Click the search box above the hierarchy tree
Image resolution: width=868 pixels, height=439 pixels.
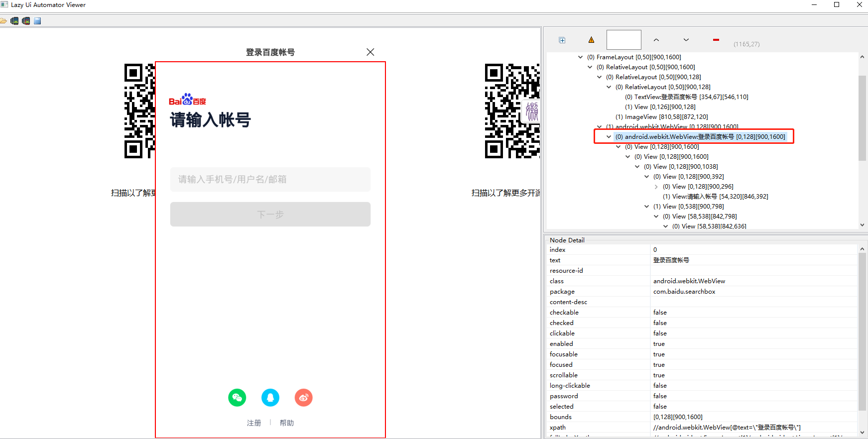click(x=624, y=40)
